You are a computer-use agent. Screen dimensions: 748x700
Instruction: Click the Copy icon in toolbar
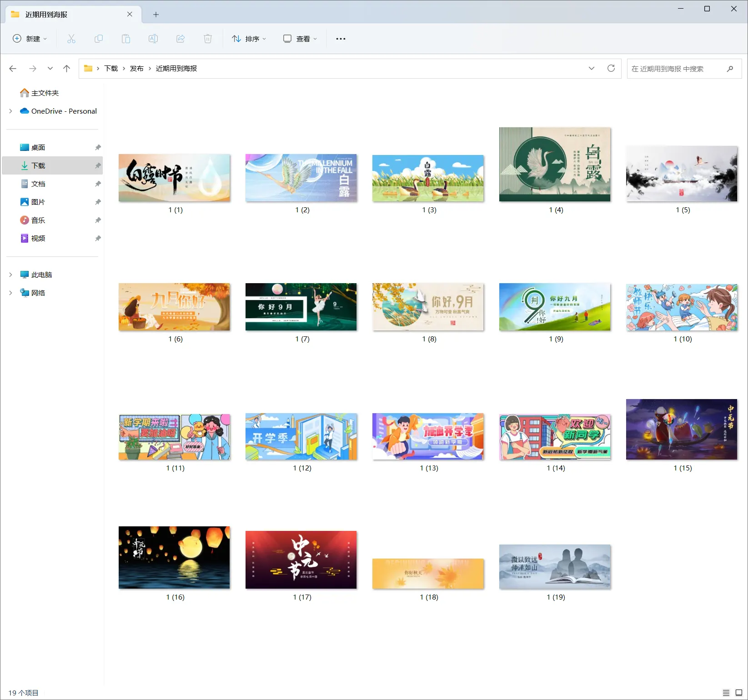[x=99, y=39]
